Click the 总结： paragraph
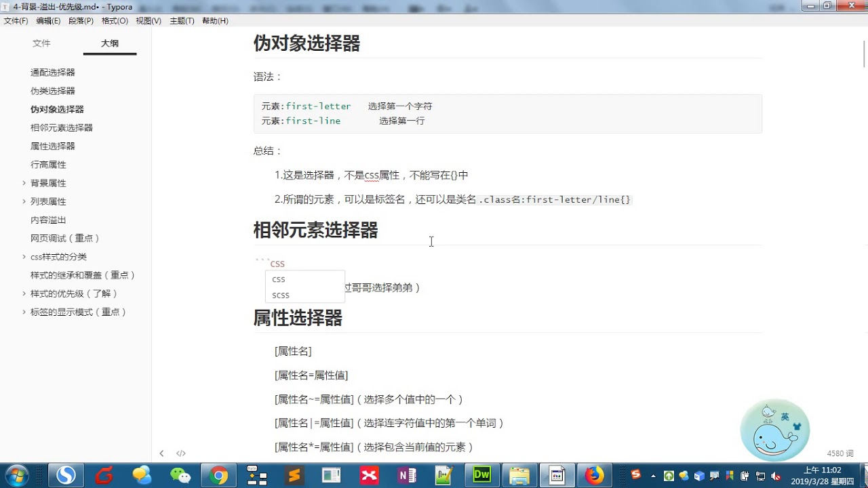The image size is (868, 488). (268, 150)
